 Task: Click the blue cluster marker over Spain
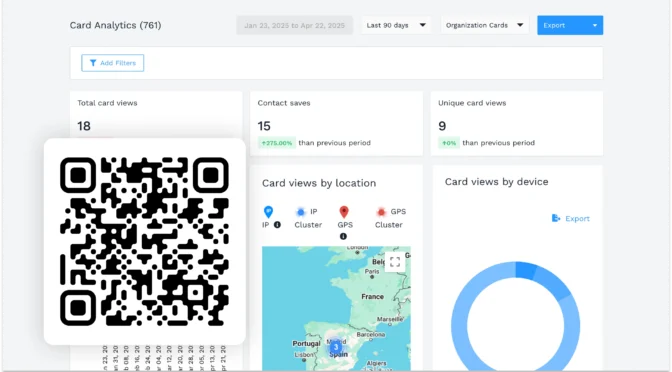[336, 347]
